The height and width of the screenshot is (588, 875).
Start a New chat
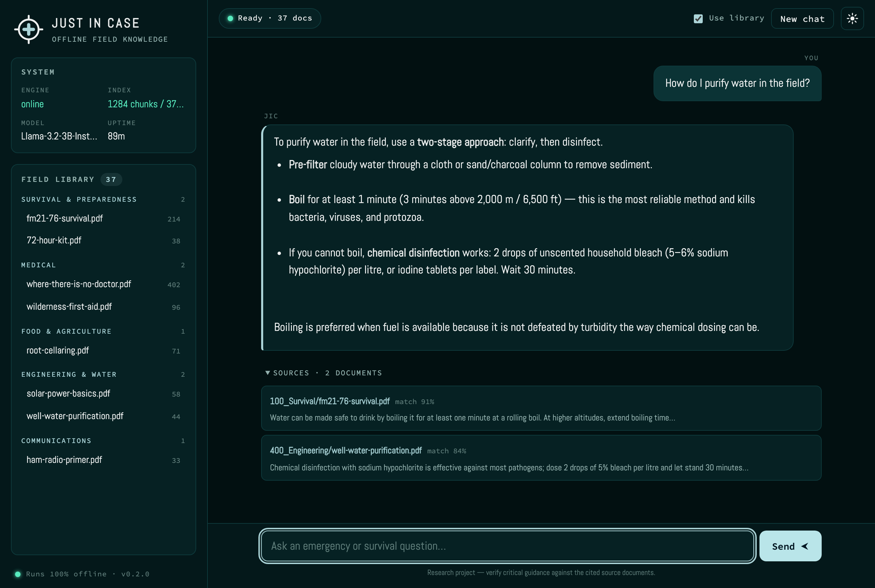[802, 19]
